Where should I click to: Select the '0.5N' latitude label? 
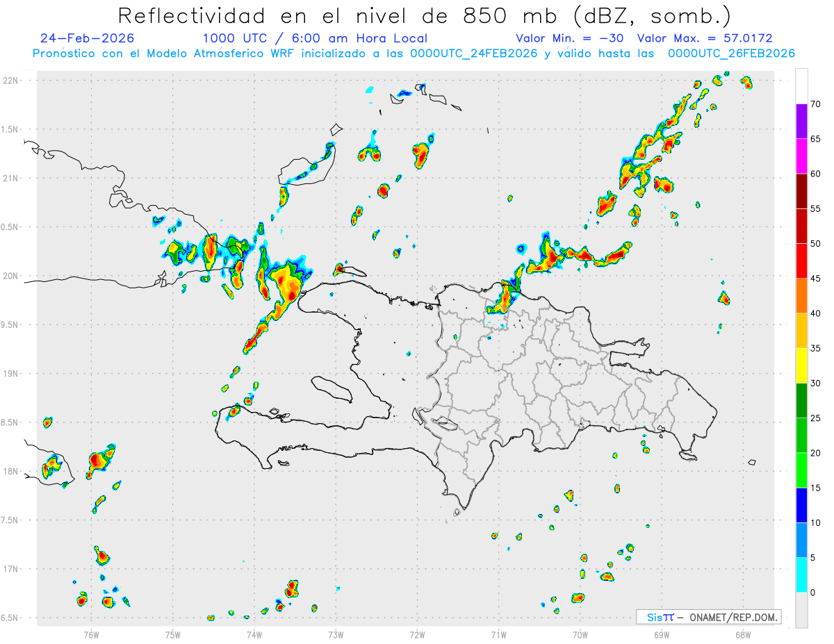[10, 227]
